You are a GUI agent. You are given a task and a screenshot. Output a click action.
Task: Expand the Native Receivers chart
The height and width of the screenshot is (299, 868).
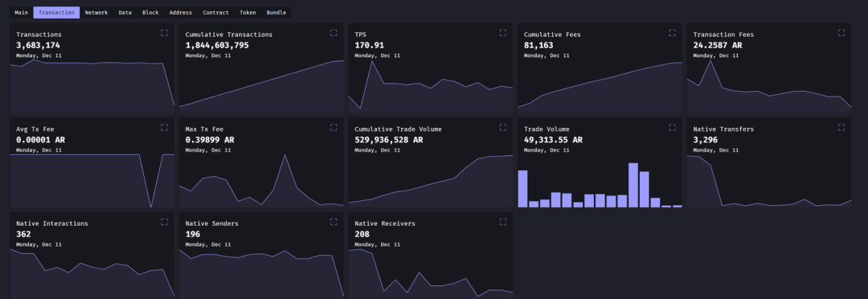coord(503,222)
